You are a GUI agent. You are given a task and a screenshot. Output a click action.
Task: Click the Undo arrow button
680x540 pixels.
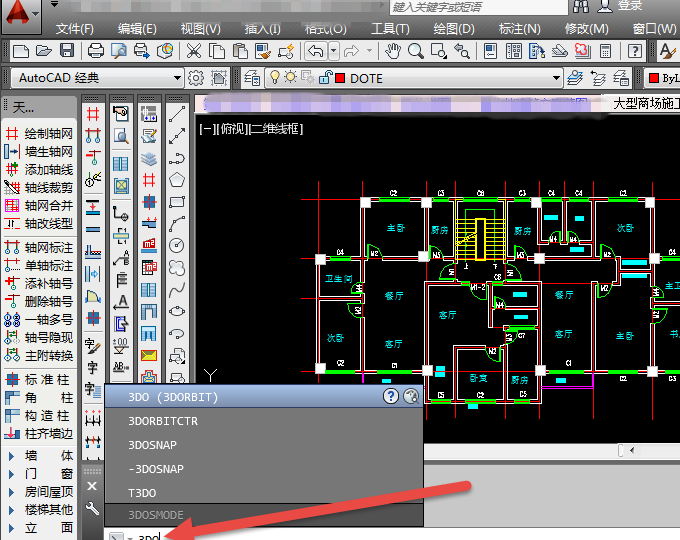(x=316, y=51)
